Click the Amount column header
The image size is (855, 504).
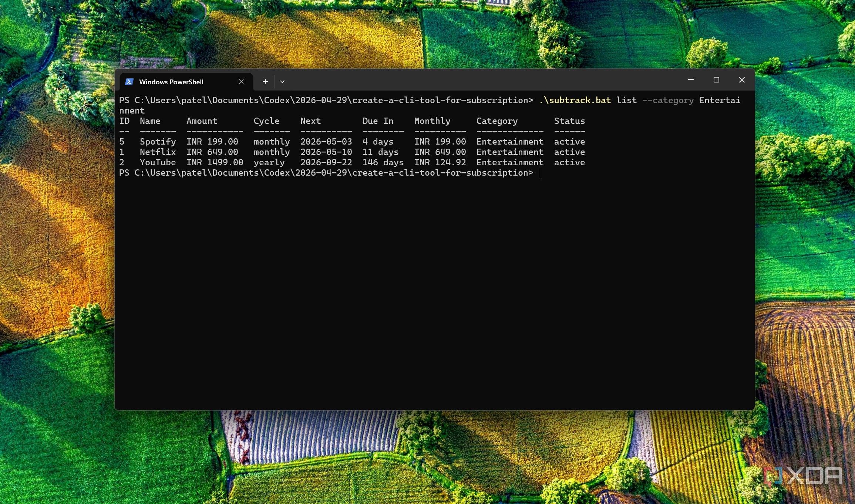202,121
